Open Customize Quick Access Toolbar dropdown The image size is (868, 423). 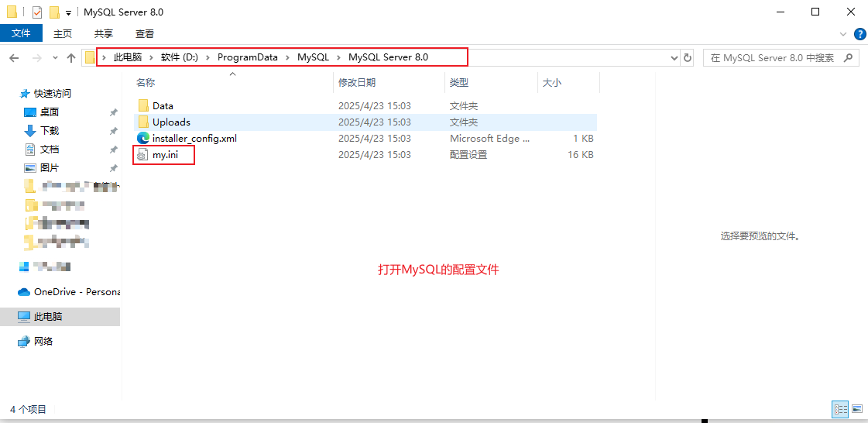[x=68, y=12]
